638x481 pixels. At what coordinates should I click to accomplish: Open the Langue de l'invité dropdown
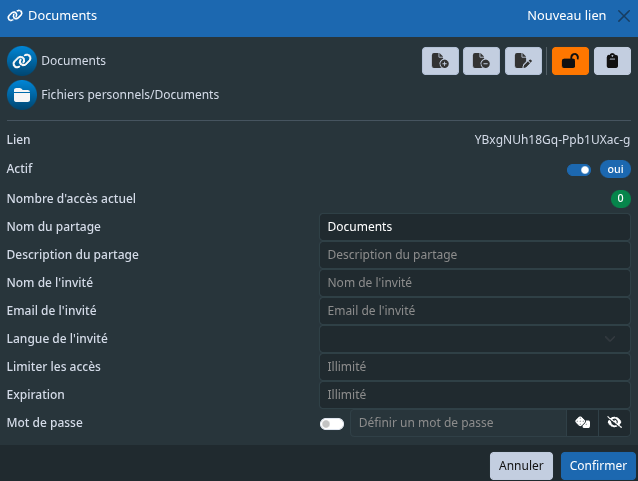(x=475, y=339)
